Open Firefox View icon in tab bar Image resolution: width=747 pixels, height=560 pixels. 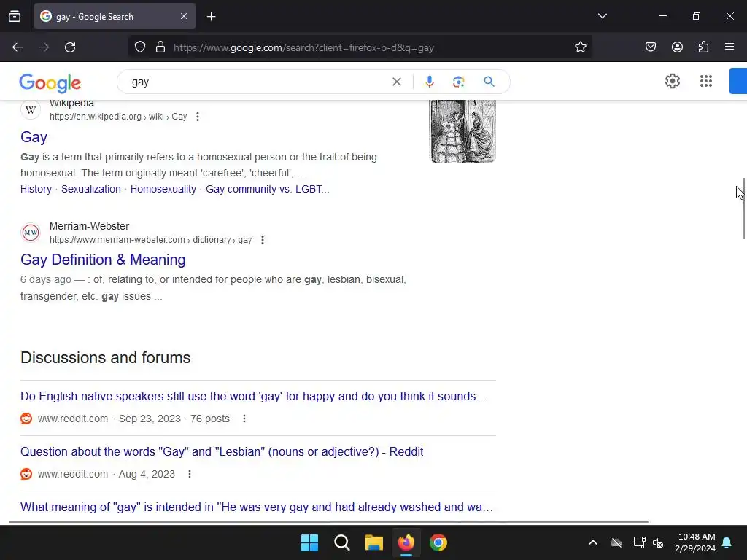(x=15, y=16)
